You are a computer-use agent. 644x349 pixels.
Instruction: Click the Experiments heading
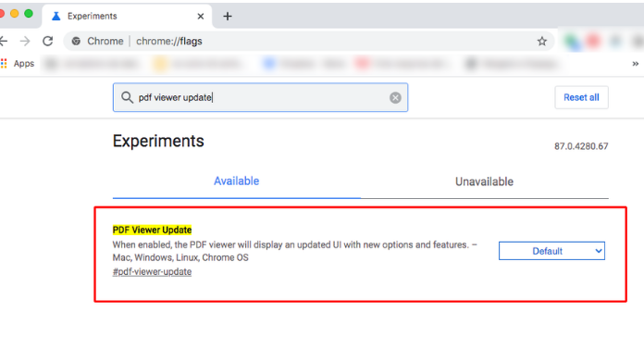(158, 141)
